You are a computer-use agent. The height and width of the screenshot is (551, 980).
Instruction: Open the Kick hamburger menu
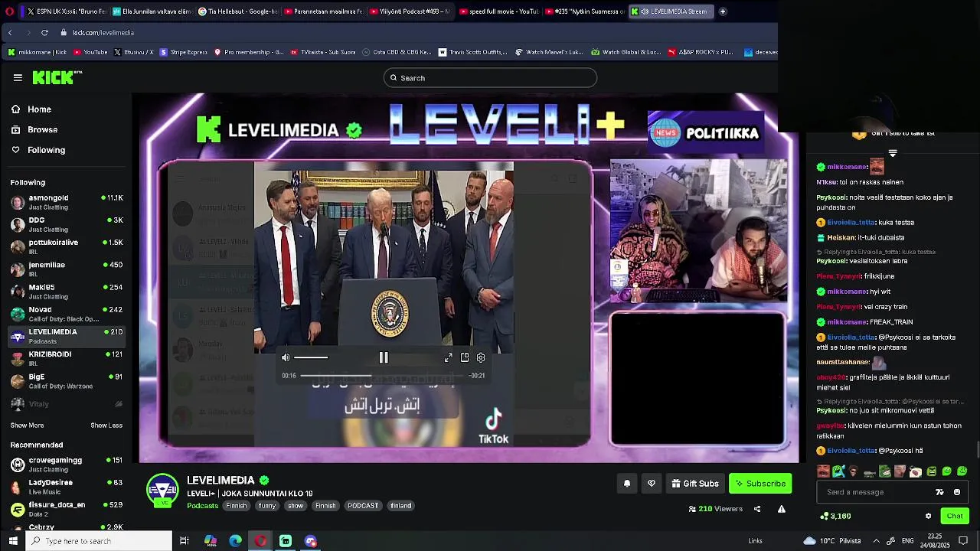(x=18, y=77)
